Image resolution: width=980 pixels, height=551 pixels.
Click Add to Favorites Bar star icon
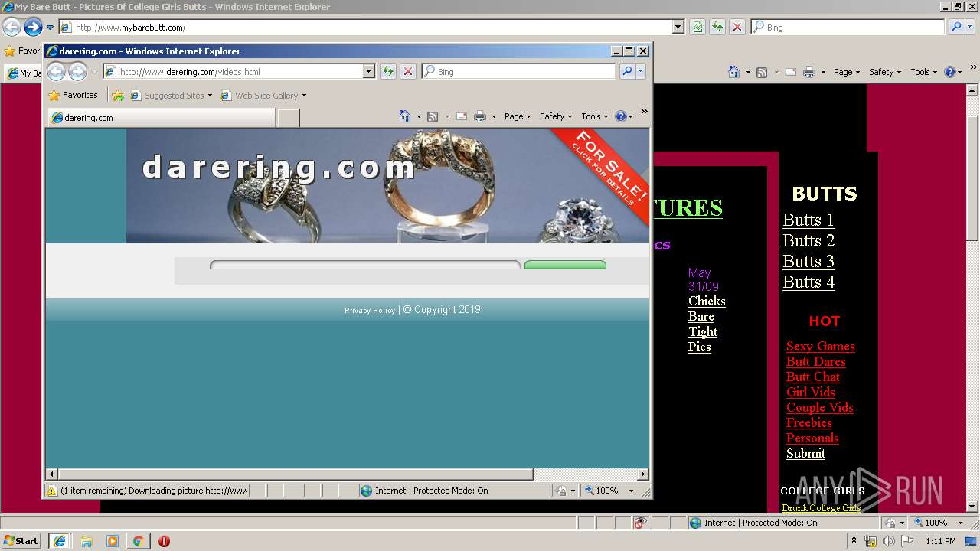118,96
